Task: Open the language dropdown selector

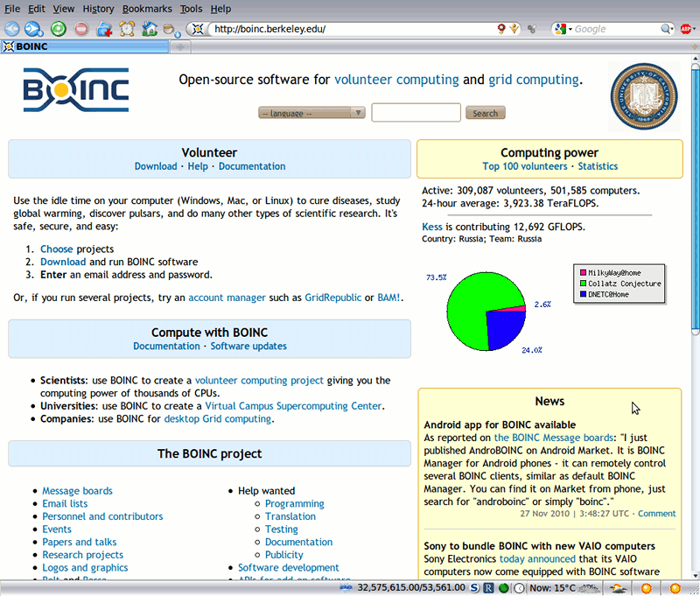Action: [311, 113]
